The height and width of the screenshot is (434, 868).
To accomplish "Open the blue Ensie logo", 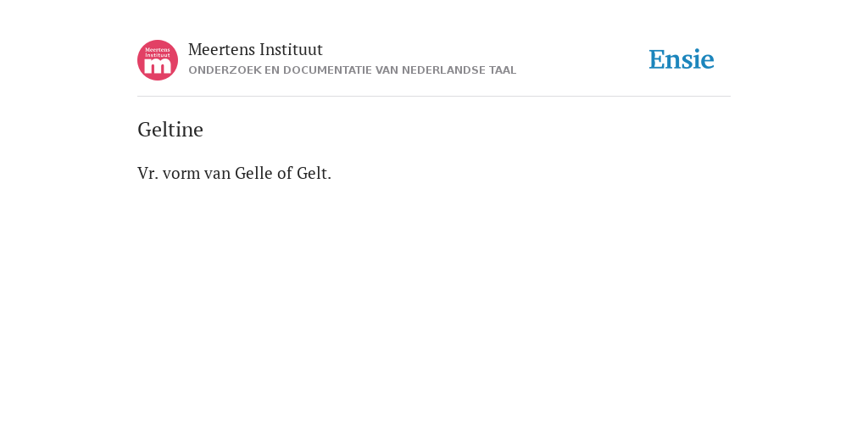I will tap(682, 59).
